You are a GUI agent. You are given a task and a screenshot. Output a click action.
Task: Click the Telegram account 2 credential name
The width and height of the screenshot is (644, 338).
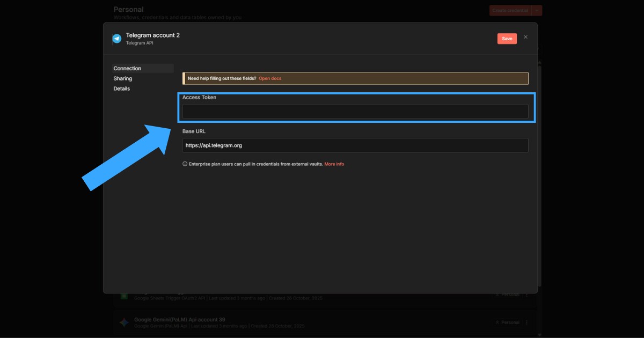point(153,35)
